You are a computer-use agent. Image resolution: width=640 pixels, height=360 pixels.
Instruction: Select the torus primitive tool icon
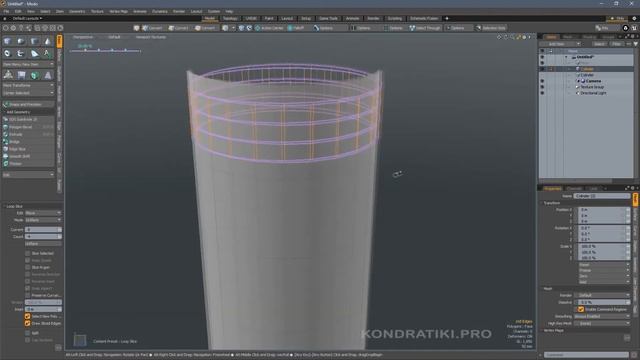7,53
